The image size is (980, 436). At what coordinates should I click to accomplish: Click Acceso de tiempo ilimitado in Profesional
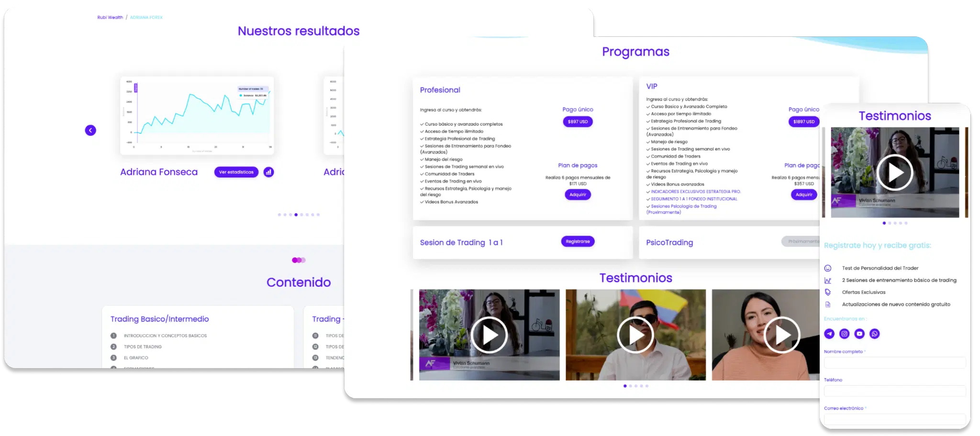454,131
